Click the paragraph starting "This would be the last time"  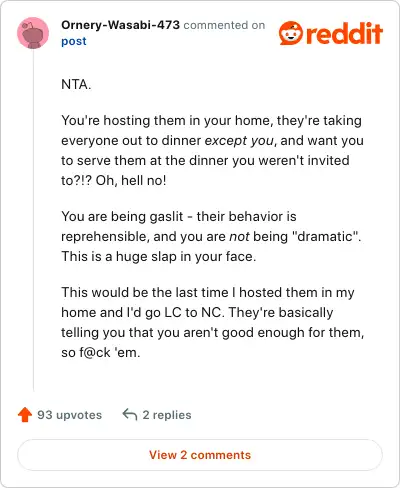pos(213,322)
